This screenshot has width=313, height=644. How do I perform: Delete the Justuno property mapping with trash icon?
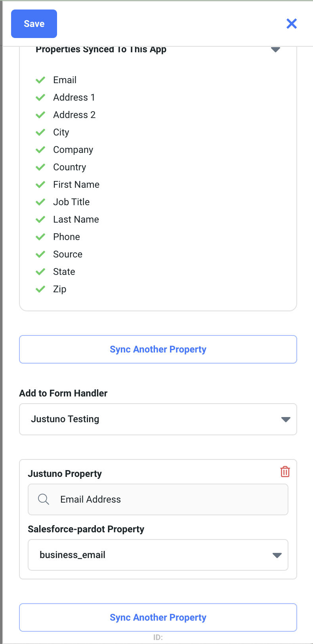pyautogui.click(x=285, y=472)
